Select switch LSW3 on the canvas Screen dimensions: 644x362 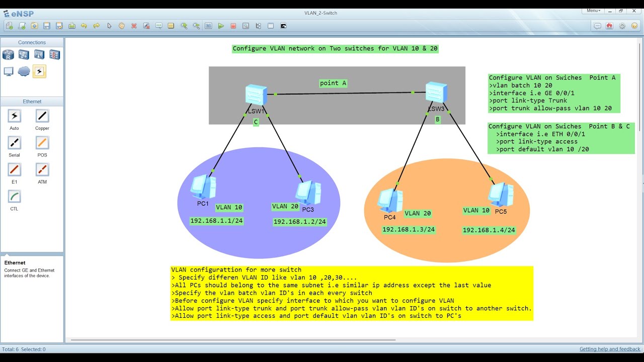436,93
